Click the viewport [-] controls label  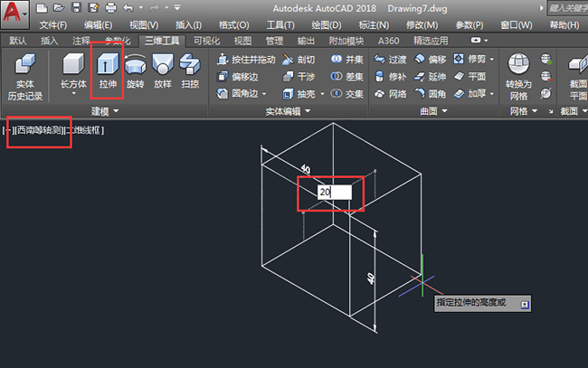(x=8, y=130)
